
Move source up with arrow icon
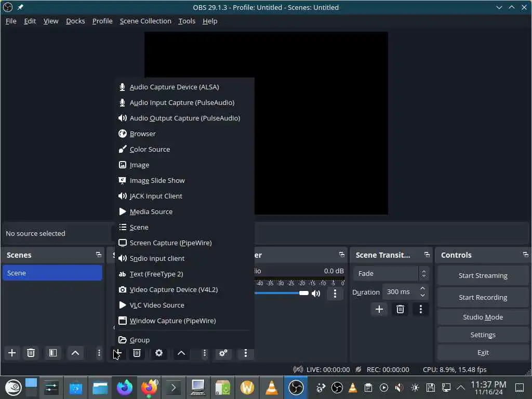tap(181, 353)
